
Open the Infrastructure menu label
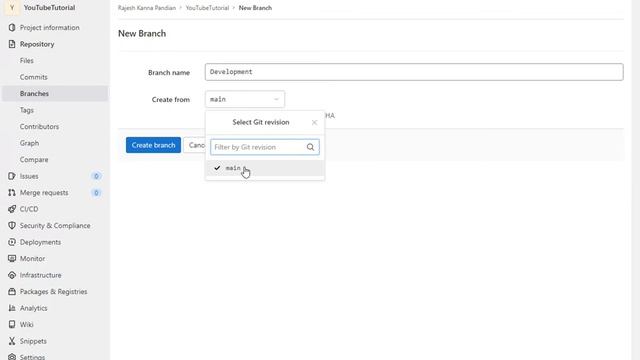(x=40, y=275)
